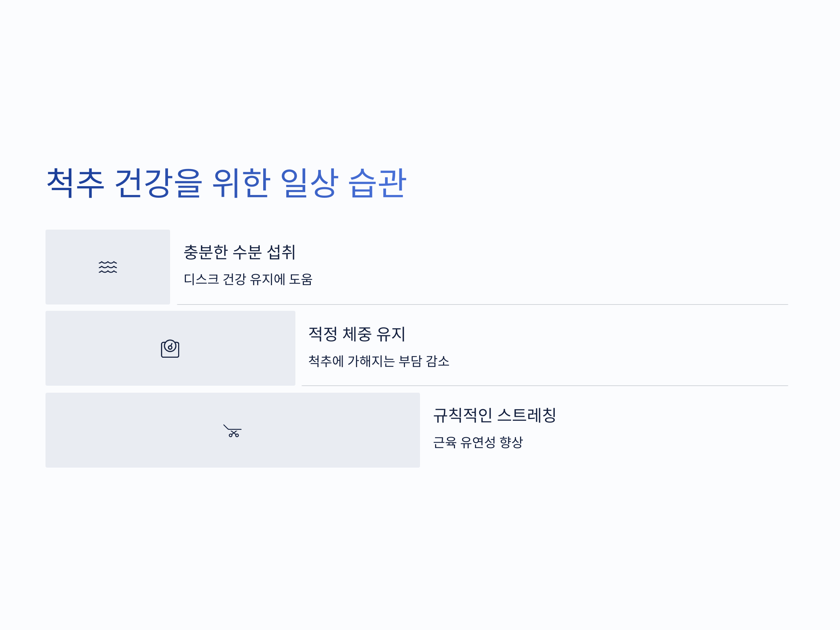Select the text 디스크 건강 유지에 도움
The width and height of the screenshot is (840, 630).
pyautogui.click(x=248, y=279)
